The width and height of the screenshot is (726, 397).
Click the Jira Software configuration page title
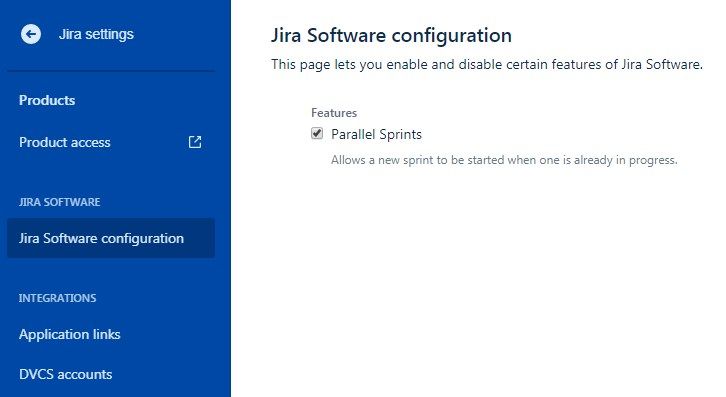pyautogui.click(x=391, y=35)
